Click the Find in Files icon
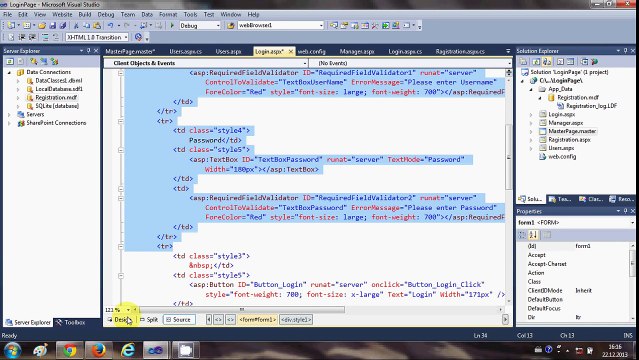The image size is (639, 360). click(231, 25)
